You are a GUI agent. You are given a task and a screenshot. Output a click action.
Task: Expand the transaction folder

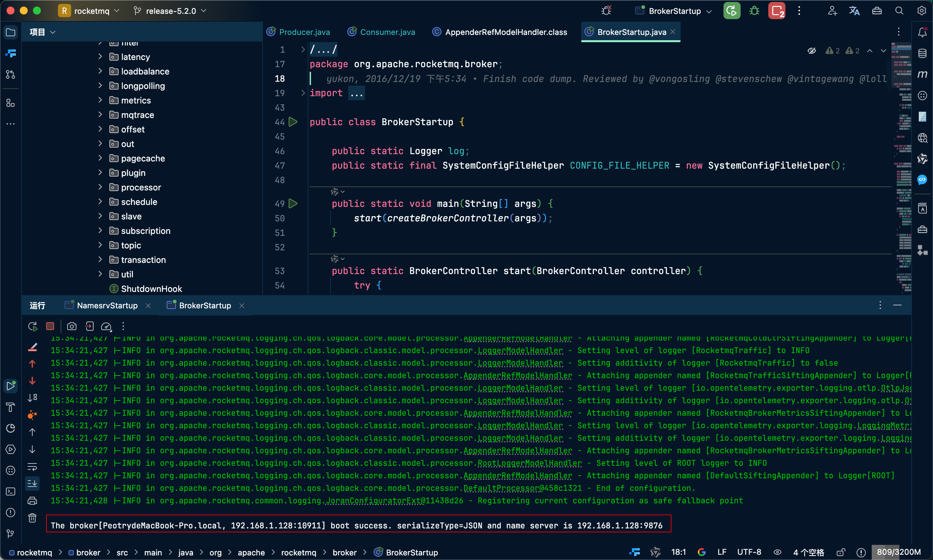pyautogui.click(x=100, y=260)
